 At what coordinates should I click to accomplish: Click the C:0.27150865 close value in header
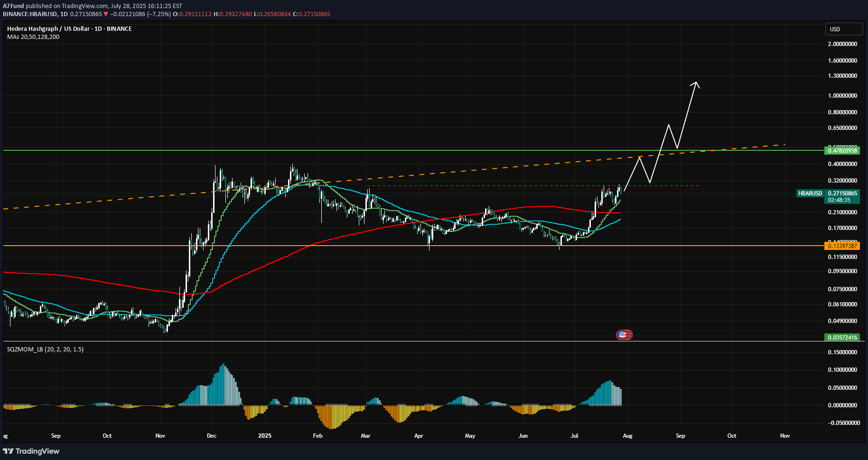(311, 14)
